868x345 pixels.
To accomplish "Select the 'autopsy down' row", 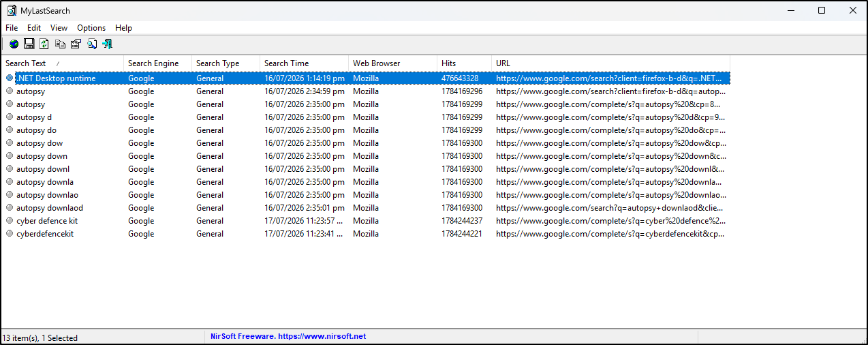I will point(366,156).
